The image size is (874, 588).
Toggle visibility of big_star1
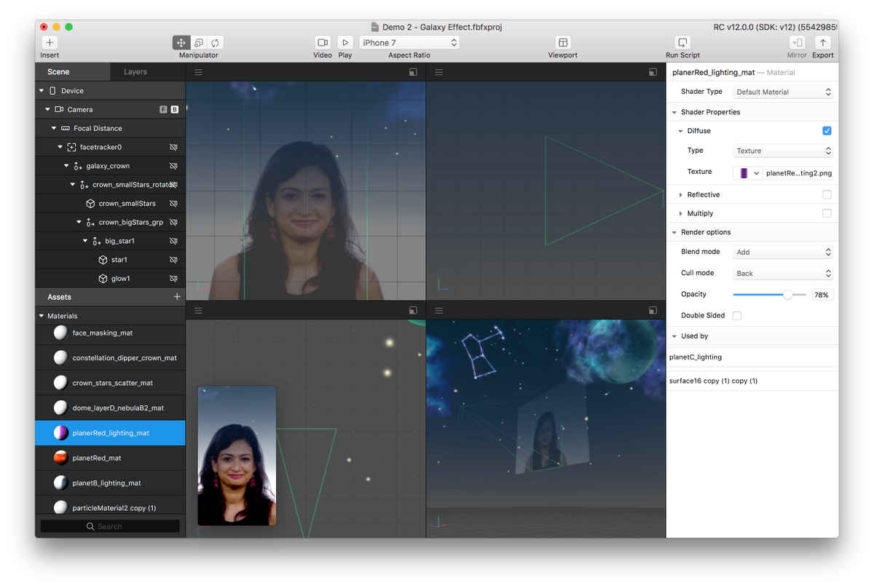tap(173, 241)
